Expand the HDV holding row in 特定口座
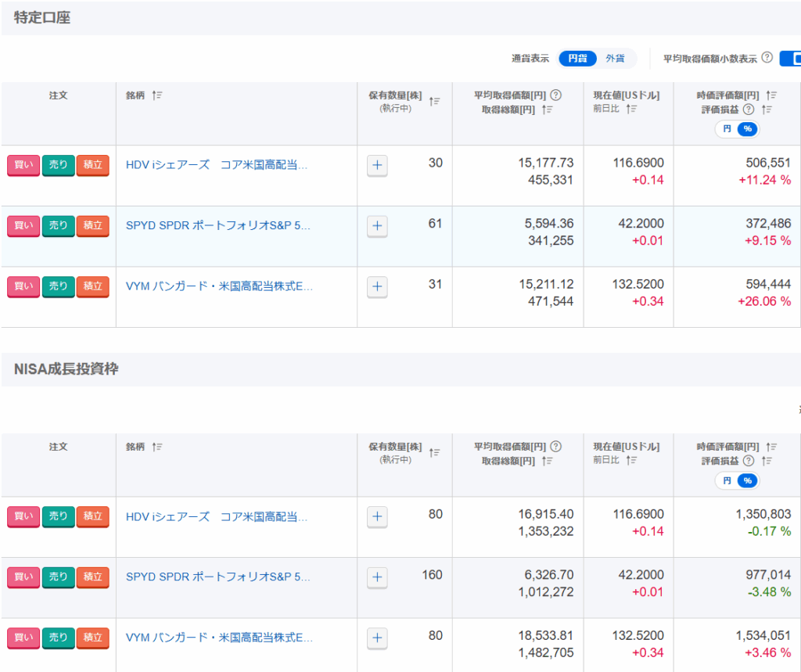Screen dimensions: 801x672 click(377, 166)
